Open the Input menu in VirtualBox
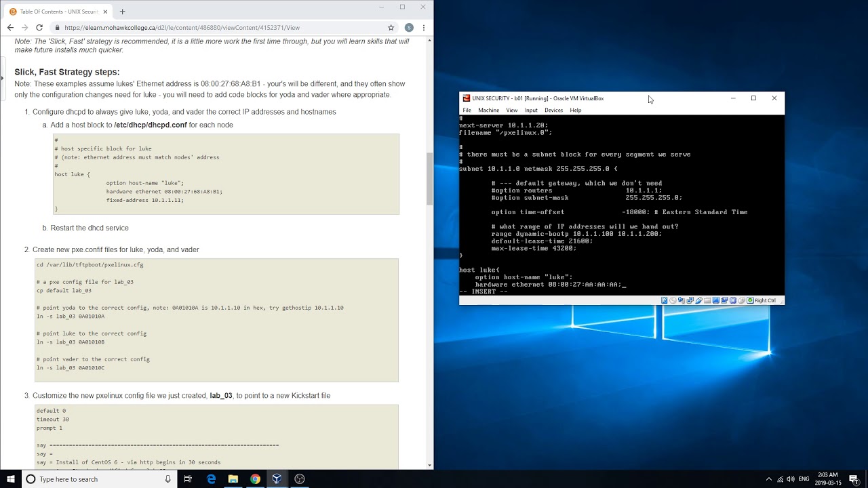Screen dimensions: 868x488 point(531,110)
